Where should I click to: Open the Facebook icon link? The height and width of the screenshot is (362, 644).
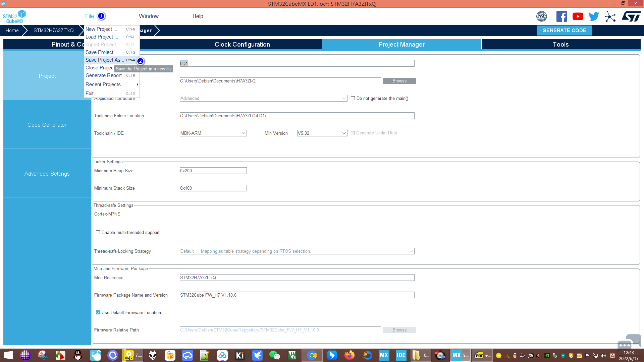tap(561, 16)
